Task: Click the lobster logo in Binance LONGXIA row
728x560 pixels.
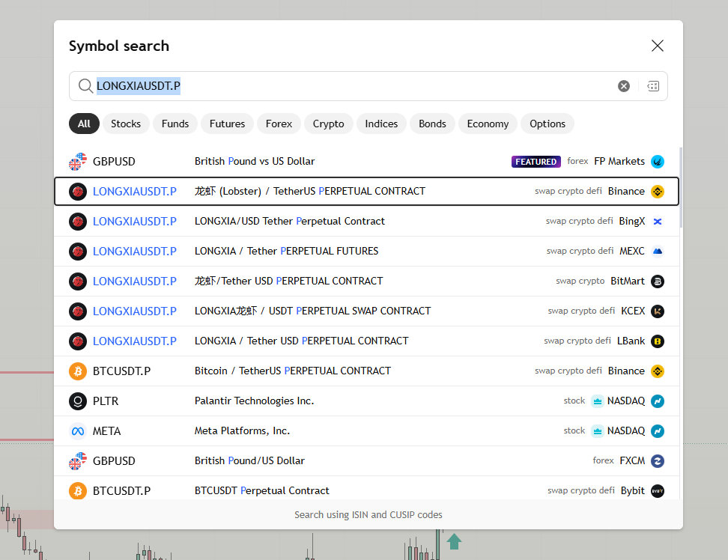Action: click(78, 191)
